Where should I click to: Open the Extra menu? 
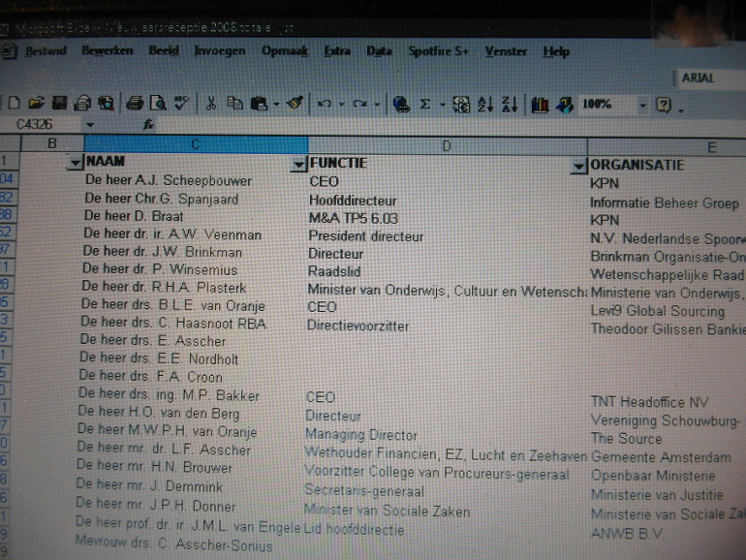coord(337,51)
